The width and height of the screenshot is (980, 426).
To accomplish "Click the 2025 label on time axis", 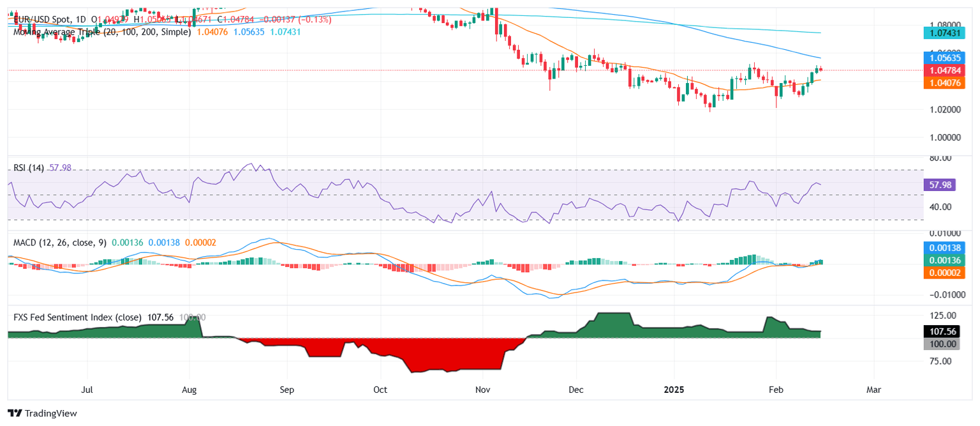I will 674,389.
